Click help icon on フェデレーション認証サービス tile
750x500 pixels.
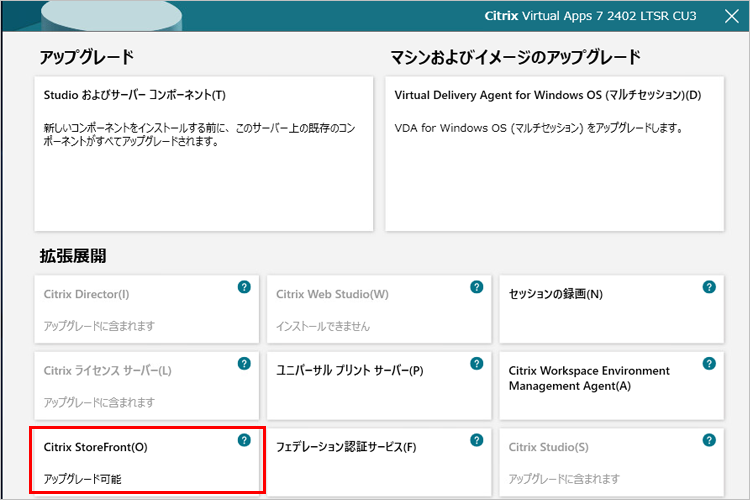[x=477, y=439]
